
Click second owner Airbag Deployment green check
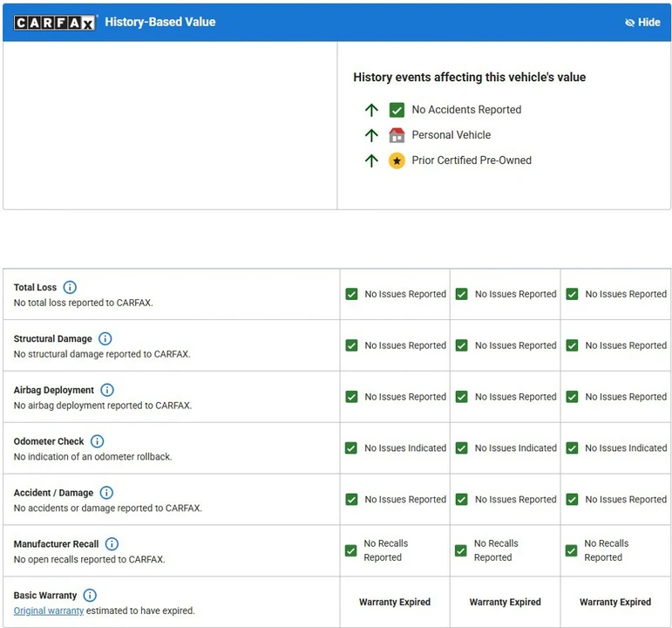click(462, 397)
